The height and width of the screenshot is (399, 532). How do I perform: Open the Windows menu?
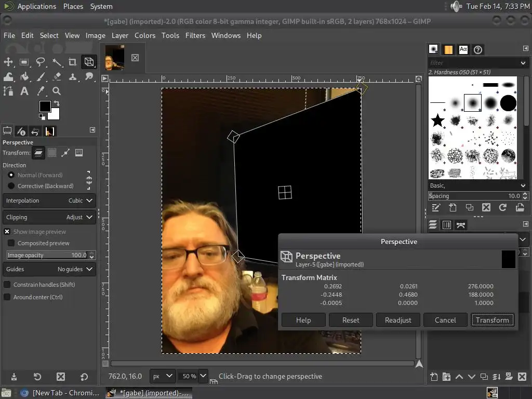(x=226, y=35)
